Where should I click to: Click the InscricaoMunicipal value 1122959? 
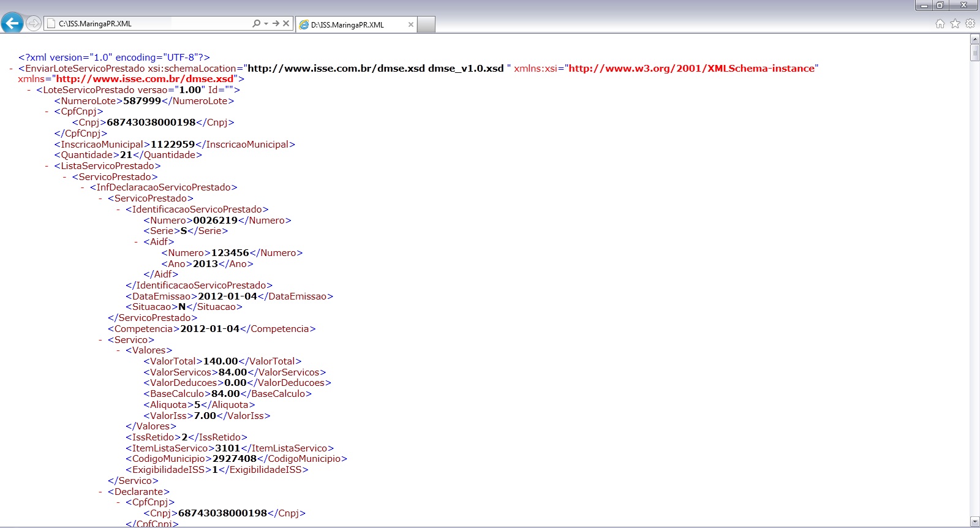pyautogui.click(x=173, y=145)
